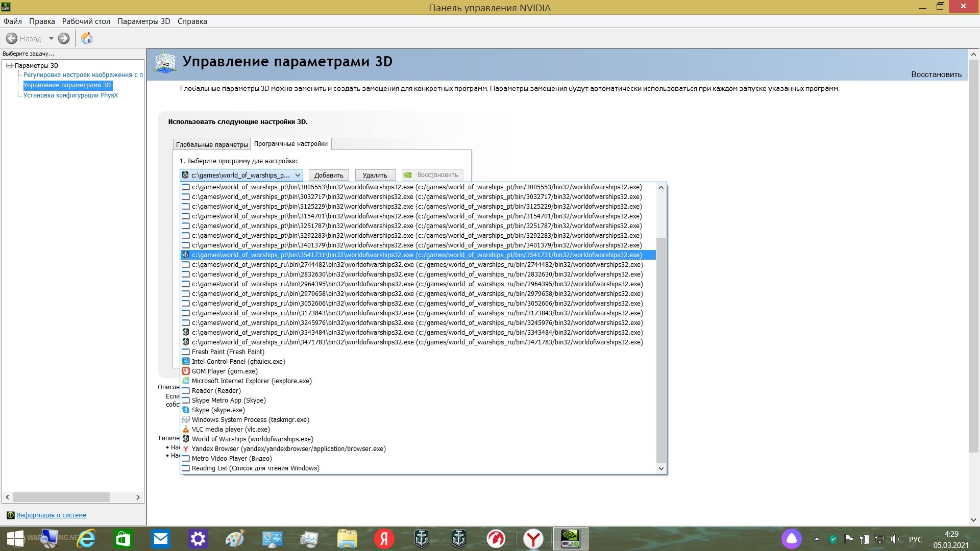
Task: Choose Reading List entry in the list
Action: tap(419, 468)
